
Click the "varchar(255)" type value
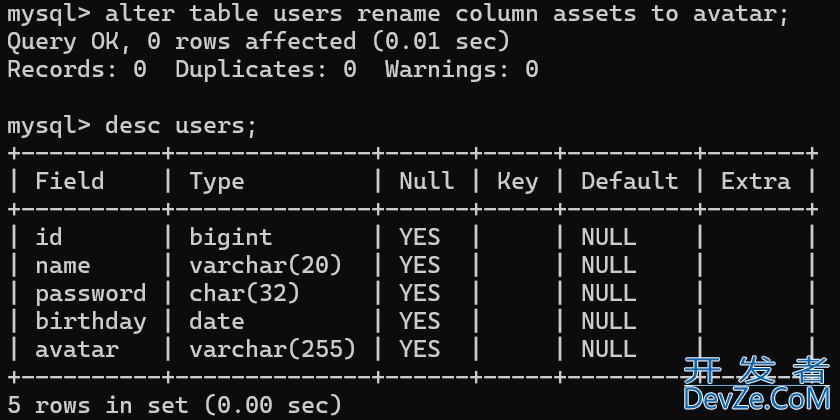click(x=272, y=349)
